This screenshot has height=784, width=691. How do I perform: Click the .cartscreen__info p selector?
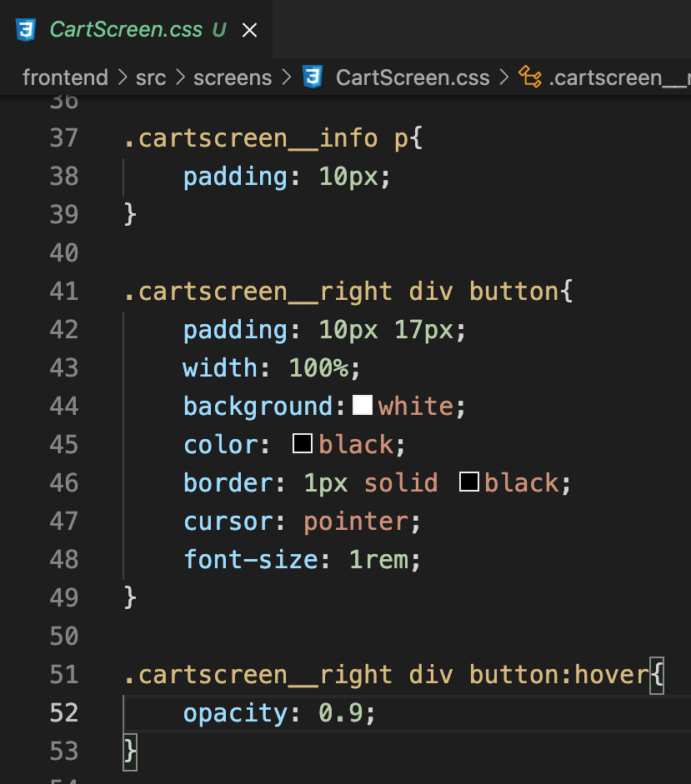point(266,138)
